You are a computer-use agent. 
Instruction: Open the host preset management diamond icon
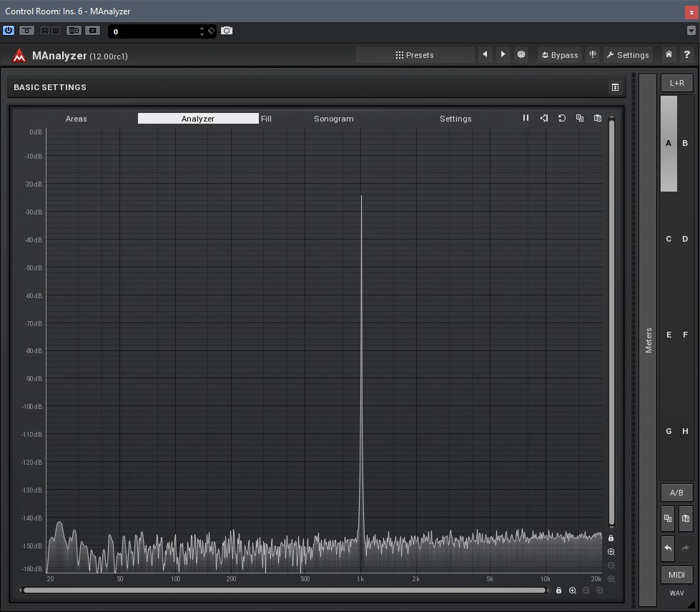[x=212, y=31]
